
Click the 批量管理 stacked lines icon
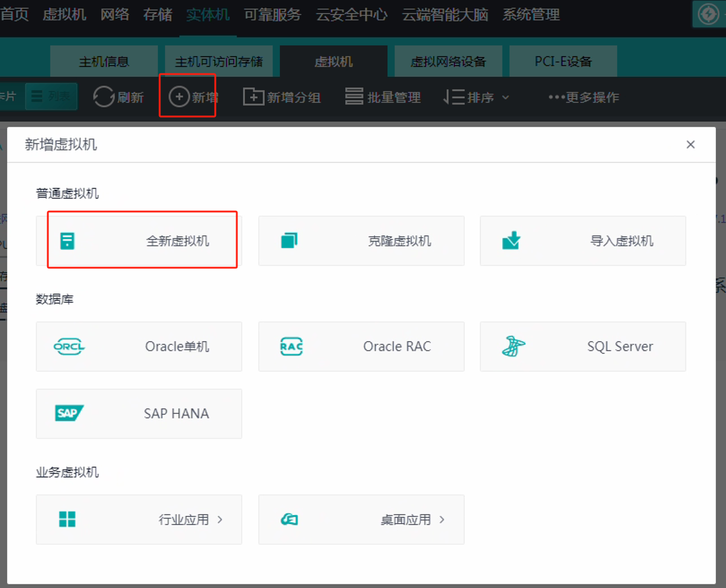(x=354, y=96)
